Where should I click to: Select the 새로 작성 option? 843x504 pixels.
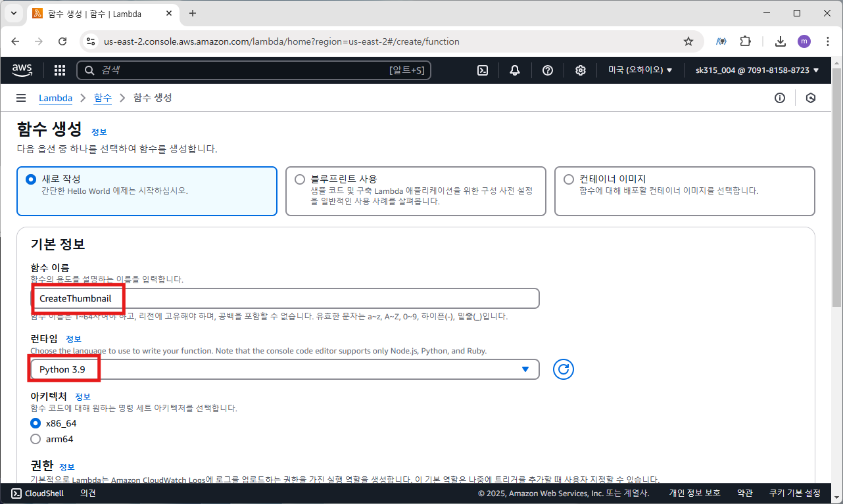point(147,191)
